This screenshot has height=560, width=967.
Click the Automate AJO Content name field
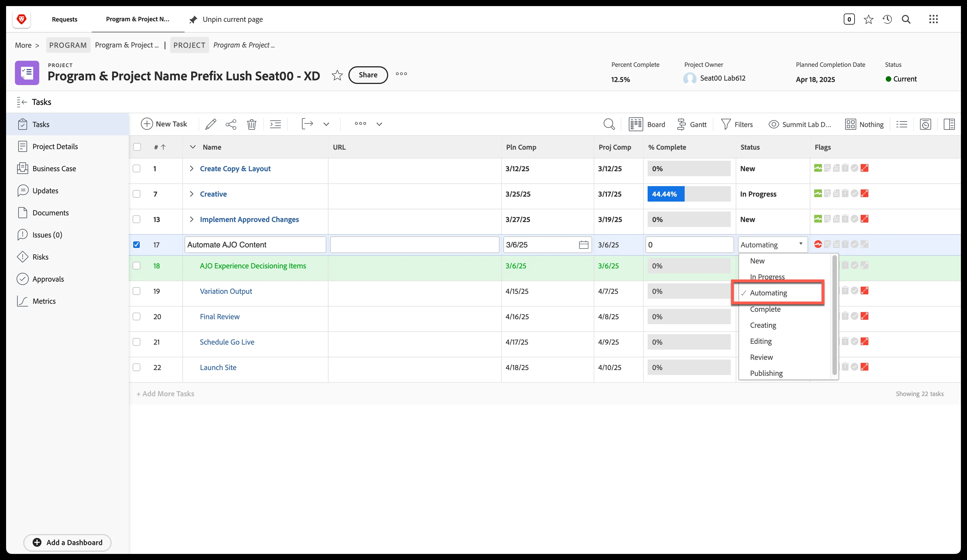(255, 245)
